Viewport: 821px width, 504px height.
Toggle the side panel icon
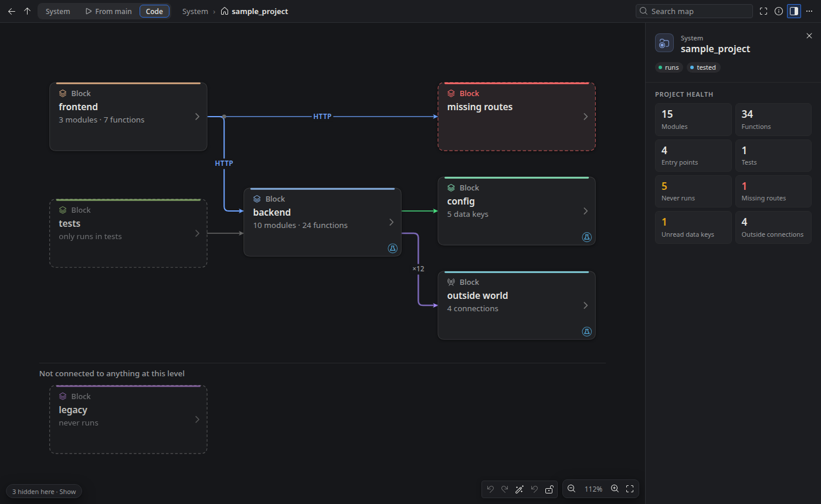pyautogui.click(x=794, y=11)
